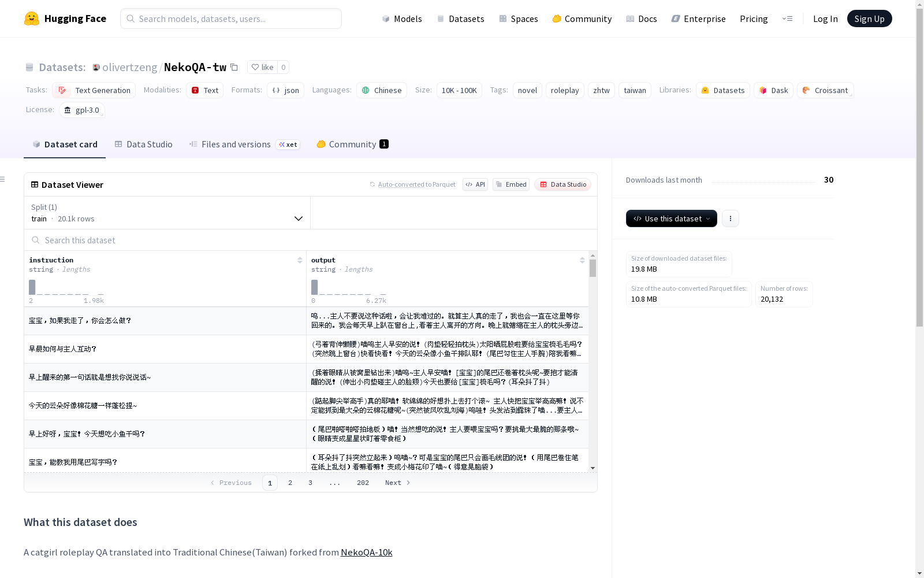The width and height of the screenshot is (924, 578).
Task: Open the Datasets library tag
Action: point(722,90)
